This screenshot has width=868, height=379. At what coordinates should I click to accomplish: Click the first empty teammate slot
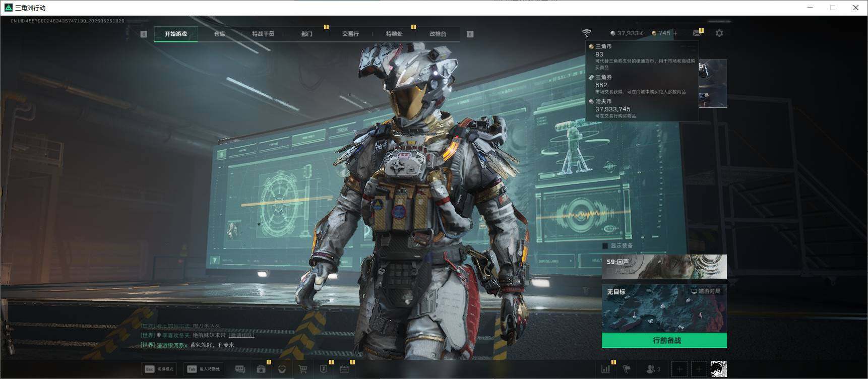(679, 369)
